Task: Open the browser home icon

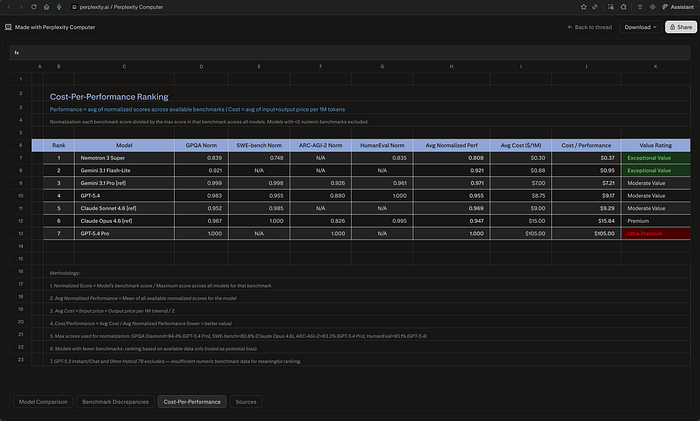Action: tap(46, 7)
